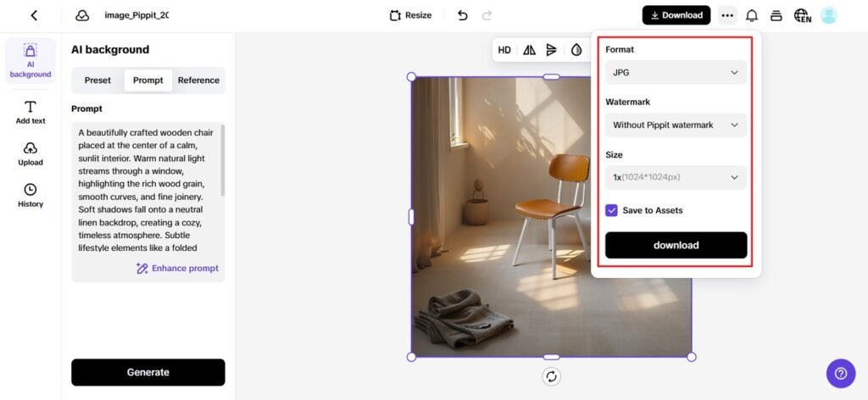Uncheck the Save to Assets checkbox
The height and width of the screenshot is (400, 868).
tap(611, 210)
